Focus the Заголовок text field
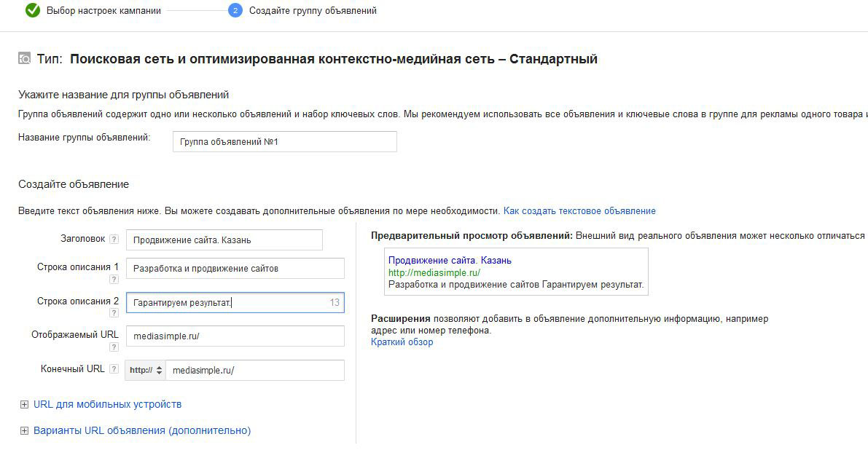This screenshot has height=450, width=868. [x=224, y=240]
